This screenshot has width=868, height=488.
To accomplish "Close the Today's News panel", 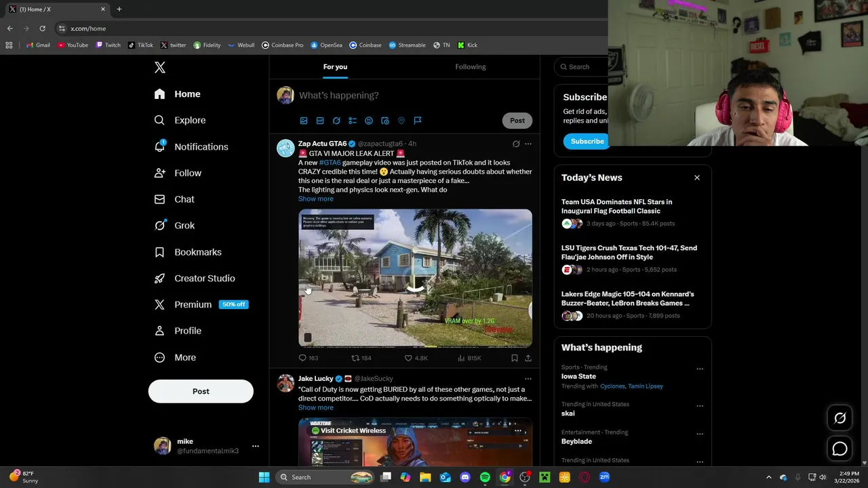I will (697, 178).
